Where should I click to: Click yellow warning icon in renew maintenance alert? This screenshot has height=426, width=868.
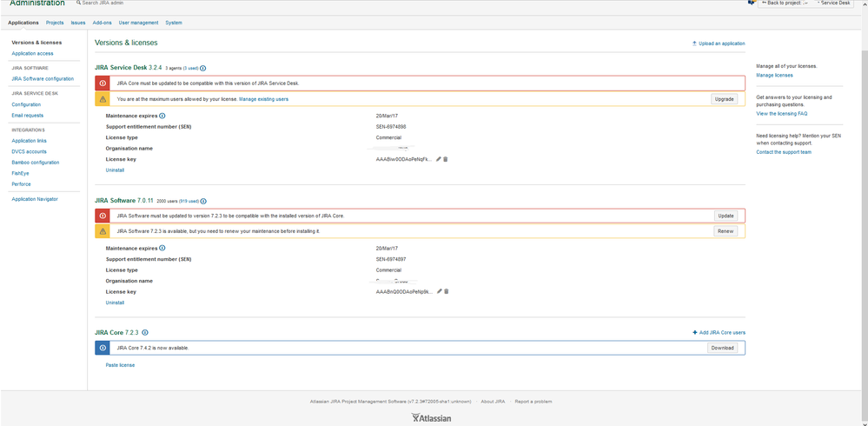point(102,231)
